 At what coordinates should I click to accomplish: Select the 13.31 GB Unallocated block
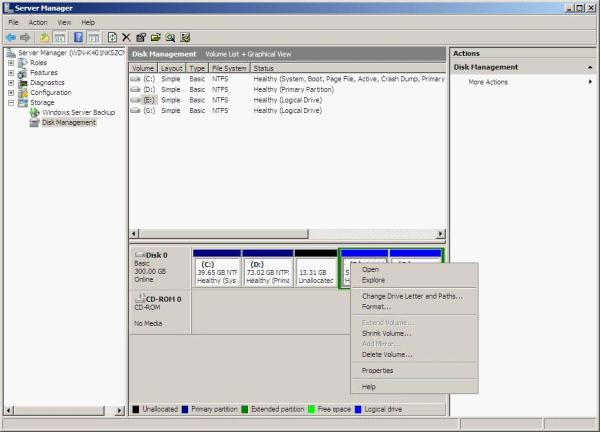tap(316, 268)
